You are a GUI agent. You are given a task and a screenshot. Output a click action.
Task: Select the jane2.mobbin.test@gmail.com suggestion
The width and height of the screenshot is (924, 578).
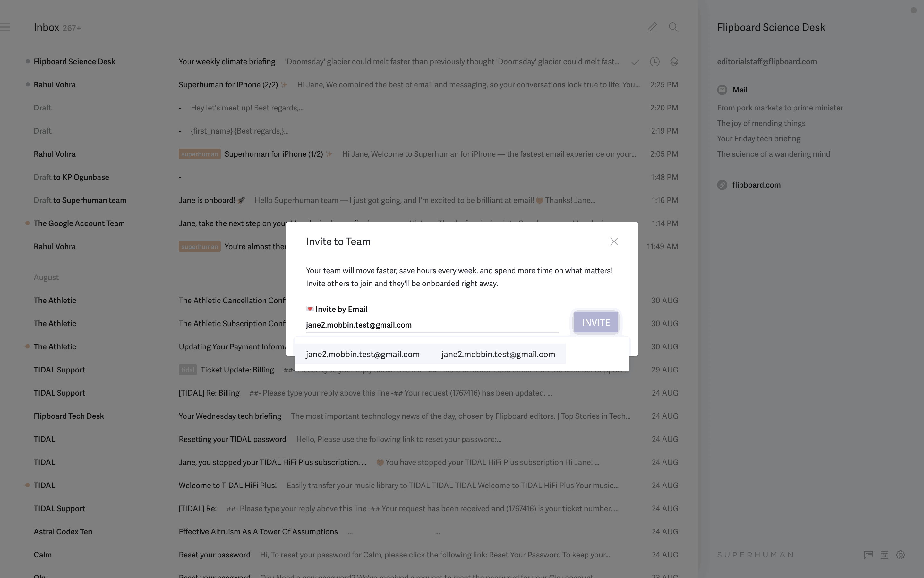point(430,354)
